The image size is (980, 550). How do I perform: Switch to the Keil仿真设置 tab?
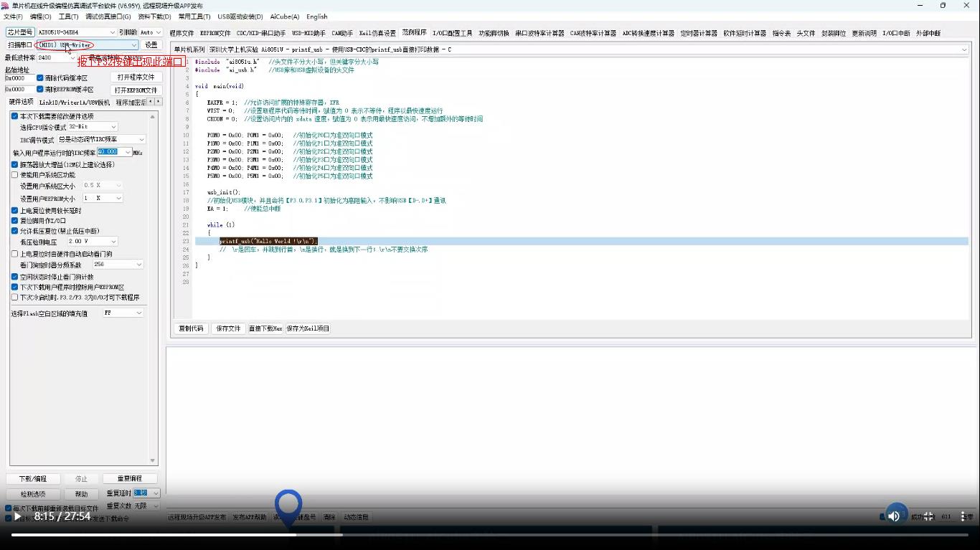[377, 33]
